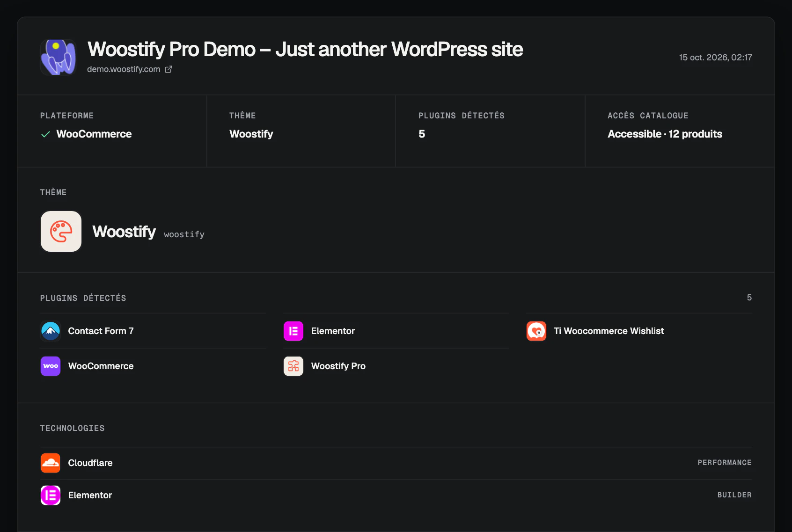Click the count 5 beside Plugins détectés heading
This screenshot has width=792, height=532.
749,298
